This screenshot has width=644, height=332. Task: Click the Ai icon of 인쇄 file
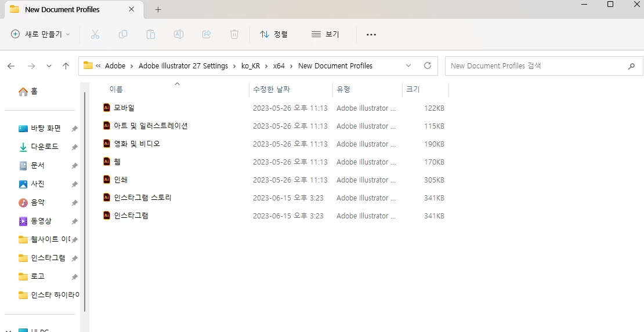click(x=107, y=180)
